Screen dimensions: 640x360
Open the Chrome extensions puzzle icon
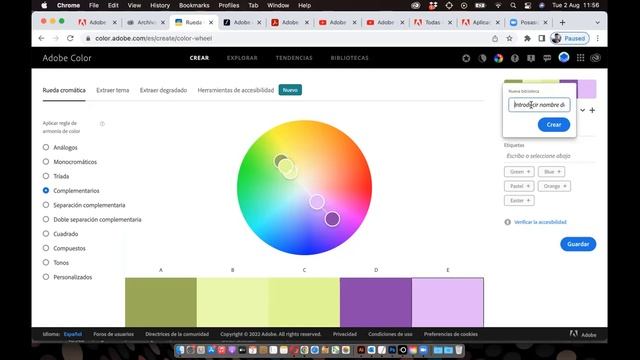[x=527, y=38]
